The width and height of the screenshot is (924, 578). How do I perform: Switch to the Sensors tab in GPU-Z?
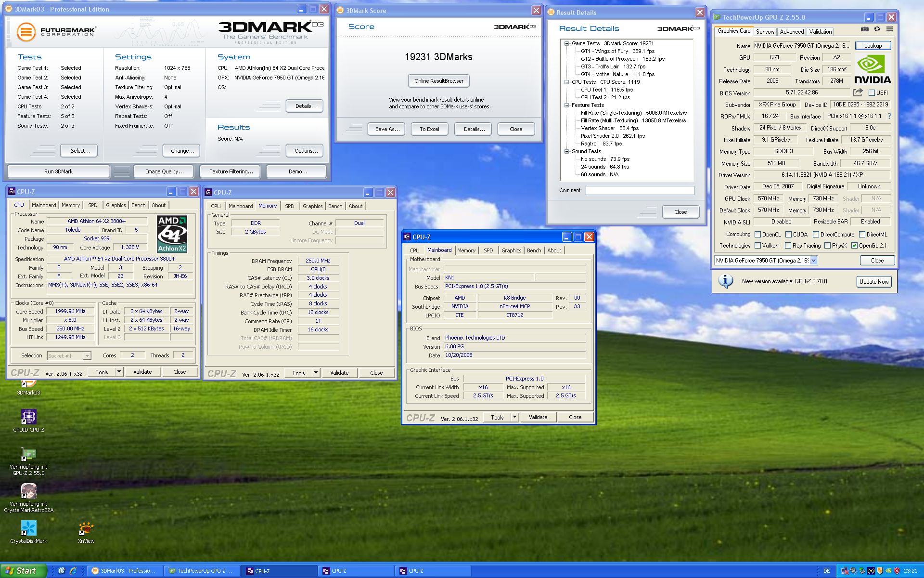765,32
